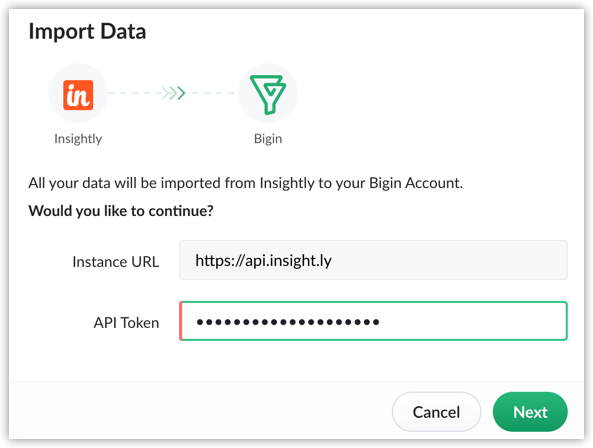Click the https://api.insight.ly URL text
Image resolution: width=593 pixels, height=448 pixels.
263,261
